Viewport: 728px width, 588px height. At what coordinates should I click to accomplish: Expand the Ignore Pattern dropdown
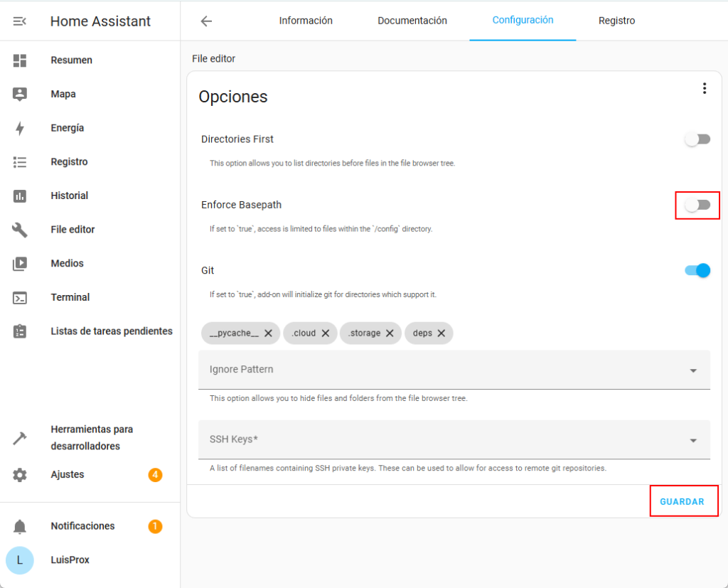pos(692,370)
